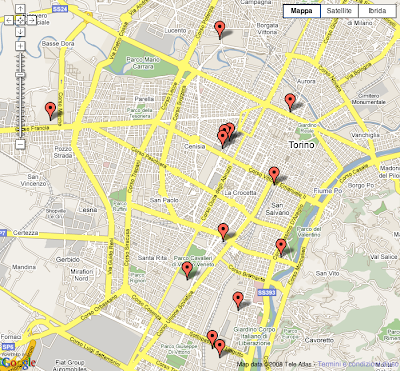Click the Borgo Po label
Viewport: 400px width, 371px height.
pyautogui.click(x=361, y=185)
